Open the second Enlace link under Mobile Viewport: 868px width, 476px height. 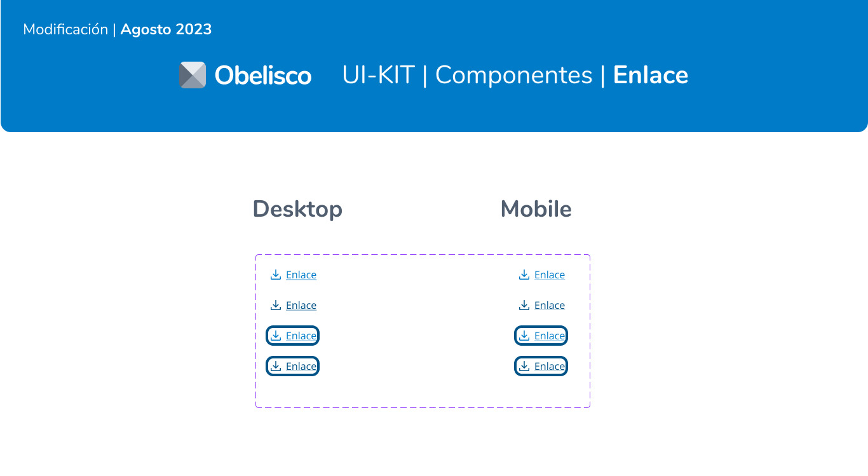(550, 305)
